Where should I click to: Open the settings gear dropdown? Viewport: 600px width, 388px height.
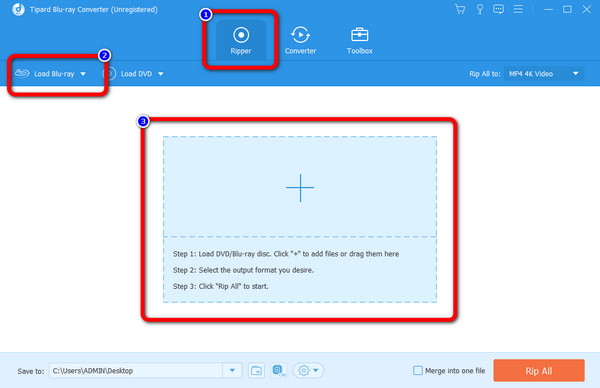(x=308, y=370)
